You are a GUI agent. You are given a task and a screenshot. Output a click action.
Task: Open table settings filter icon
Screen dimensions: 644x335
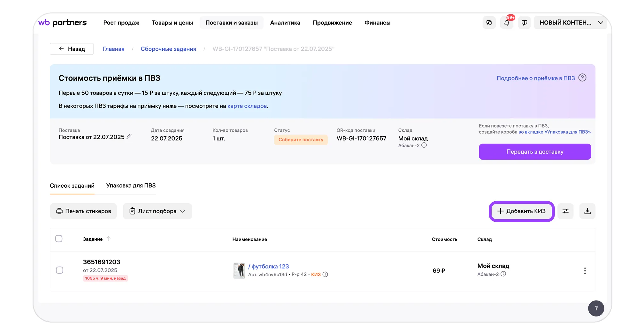point(565,211)
